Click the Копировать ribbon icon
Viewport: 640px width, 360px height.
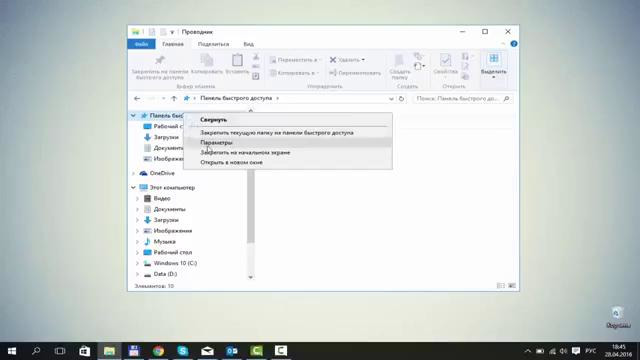point(207,60)
